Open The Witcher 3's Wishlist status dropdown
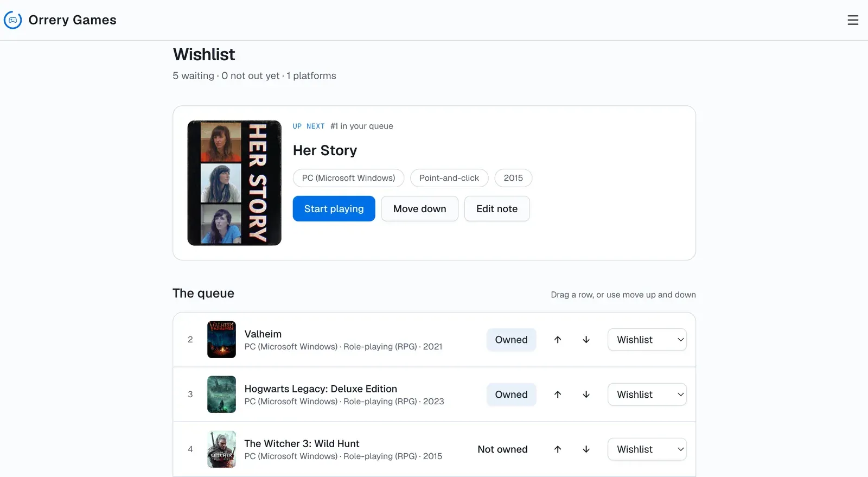Image resolution: width=868 pixels, height=477 pixels. [x=647, y=449]
